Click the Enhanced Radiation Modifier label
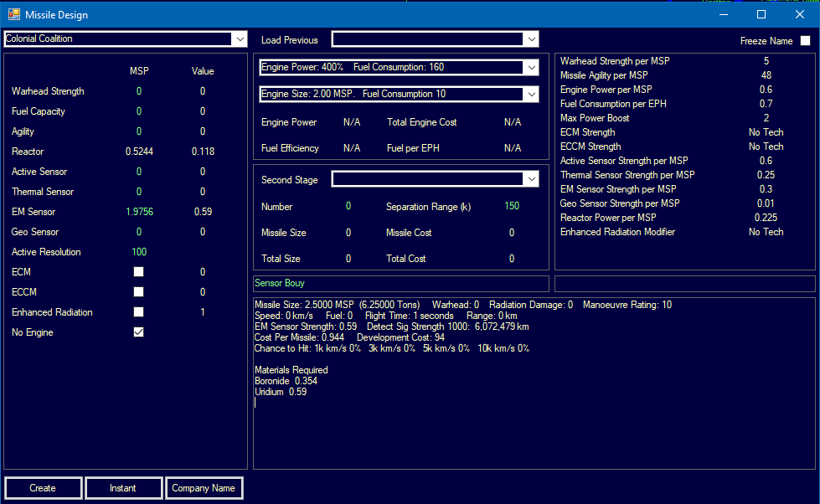Viewport: 820px width, 504px height. [617, 232]
